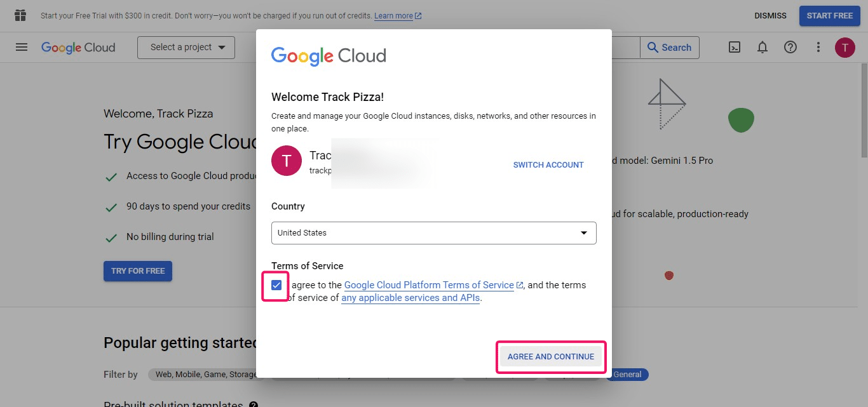Select the Web, Mobile, Game, Storage filter chip
868x407 pixels.
pos(205,374)
